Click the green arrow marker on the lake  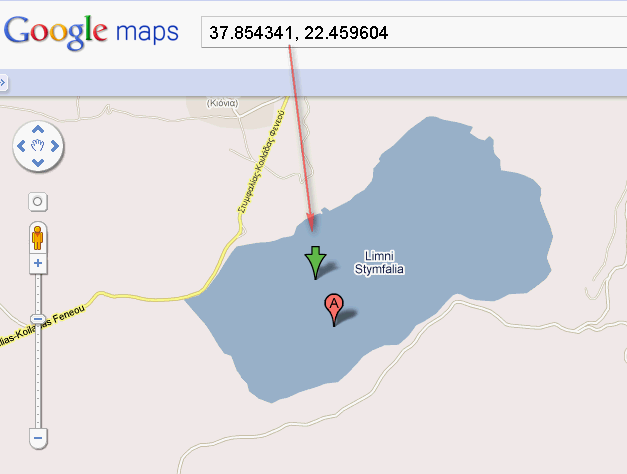pyautogui.click(x=315, y=262)
